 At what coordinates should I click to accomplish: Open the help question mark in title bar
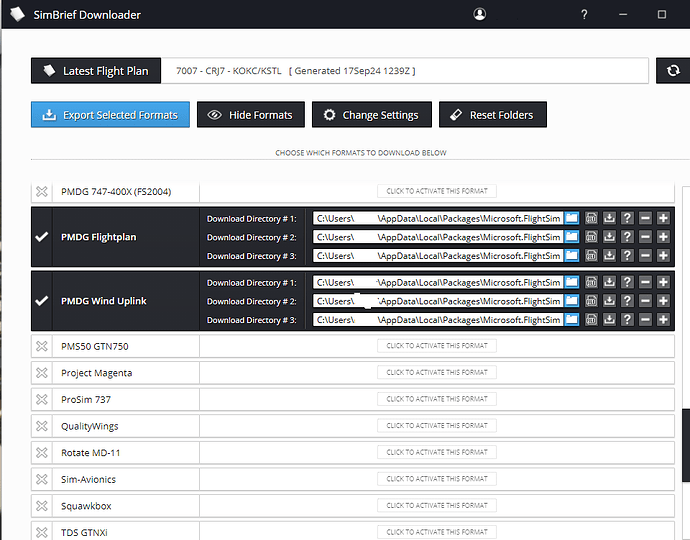(584, 15)
